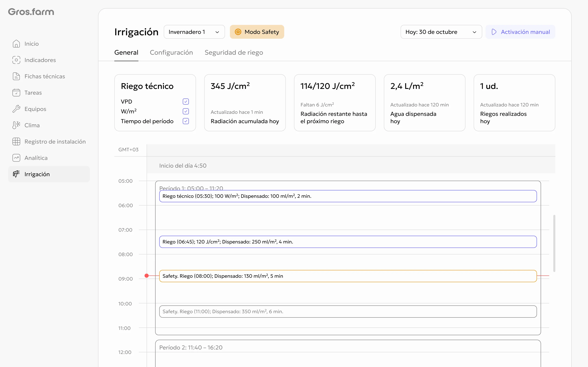The image size is (588, 367).
Task: Click the Modo Safety badge
Action: (x=257, y=32)
